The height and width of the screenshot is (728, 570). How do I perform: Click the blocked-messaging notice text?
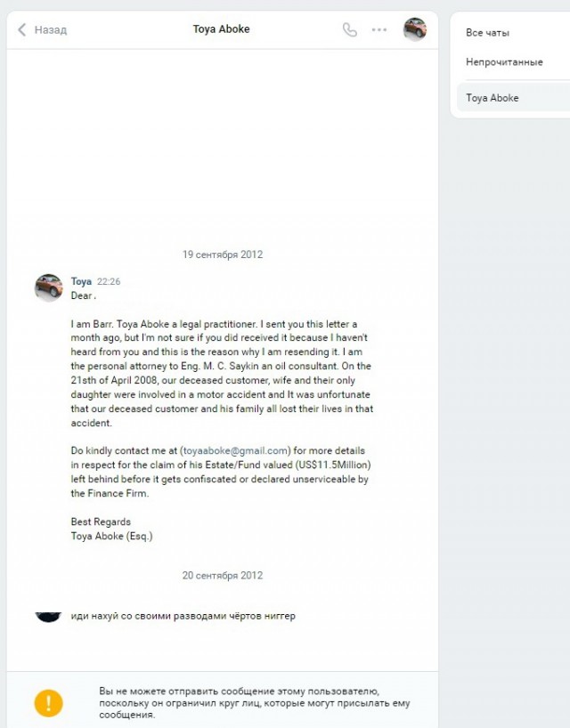click(x=255, y=703)
